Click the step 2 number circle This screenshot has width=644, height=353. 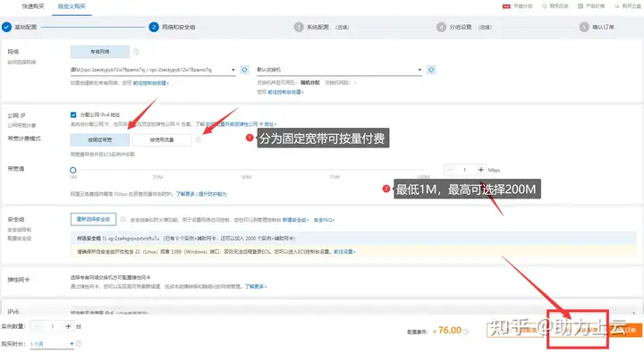pos(154,27)
